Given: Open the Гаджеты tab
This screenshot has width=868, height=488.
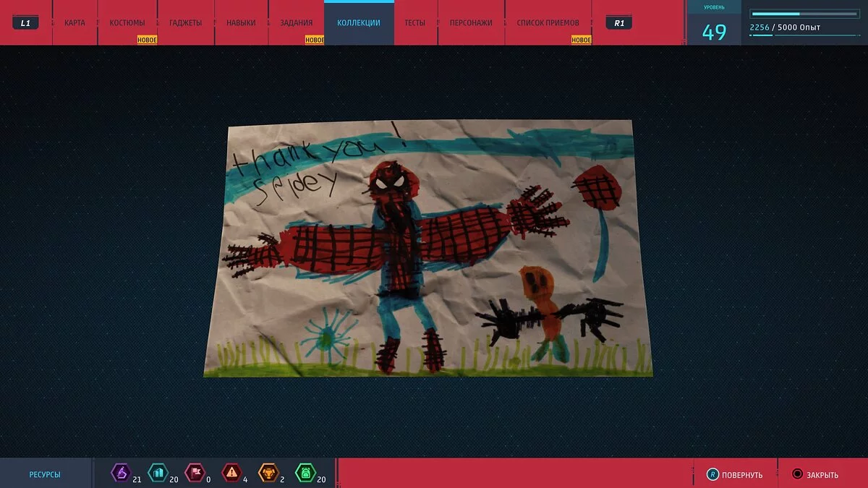Looking at the screenshot, I should [186, 23].
